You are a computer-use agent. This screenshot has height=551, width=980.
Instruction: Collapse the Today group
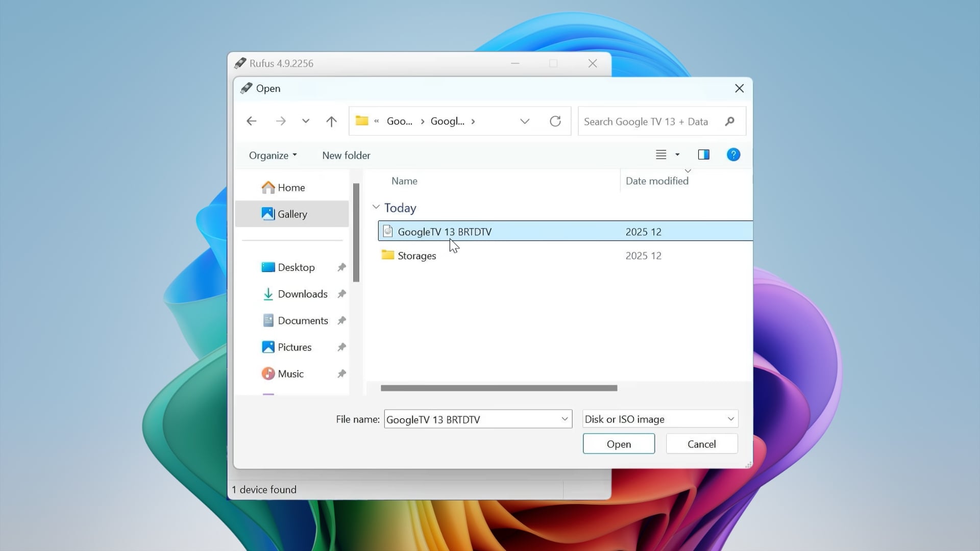pos(377,207)
